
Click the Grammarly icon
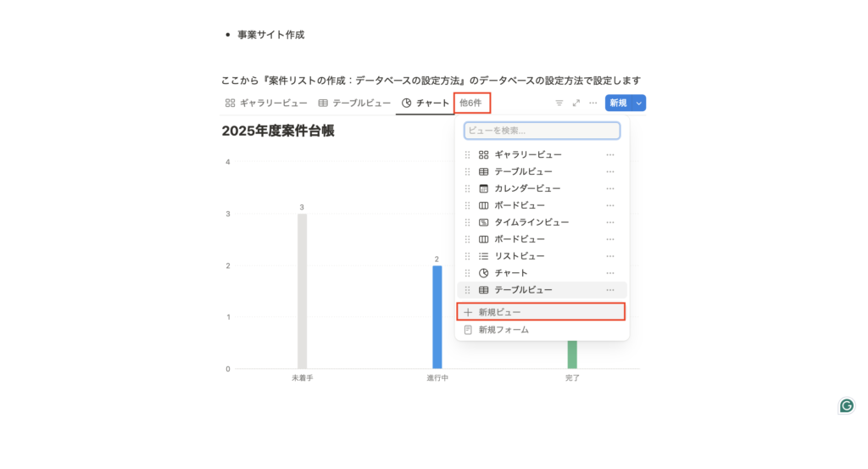coord(847,405)
